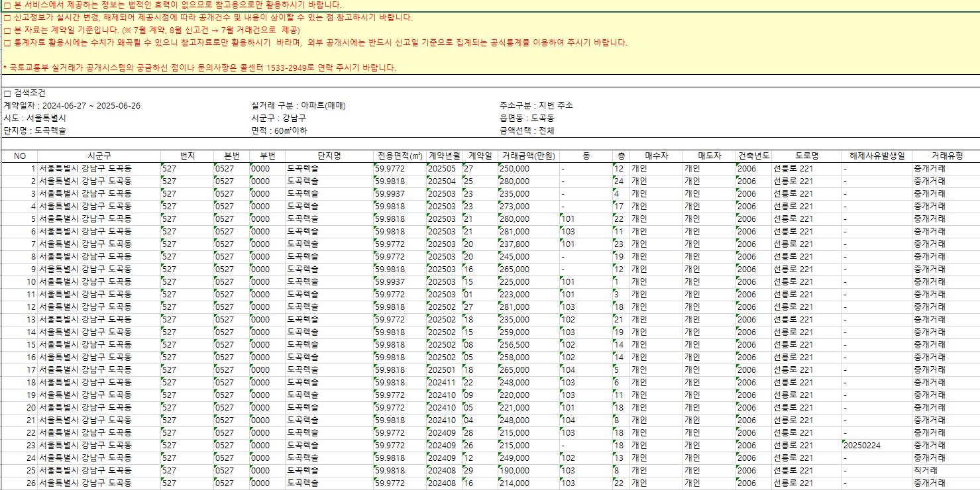The width and height of the screenshot is (980, 490).
Task: Select the '단지명' table column header
Action: tap(329, 156)
